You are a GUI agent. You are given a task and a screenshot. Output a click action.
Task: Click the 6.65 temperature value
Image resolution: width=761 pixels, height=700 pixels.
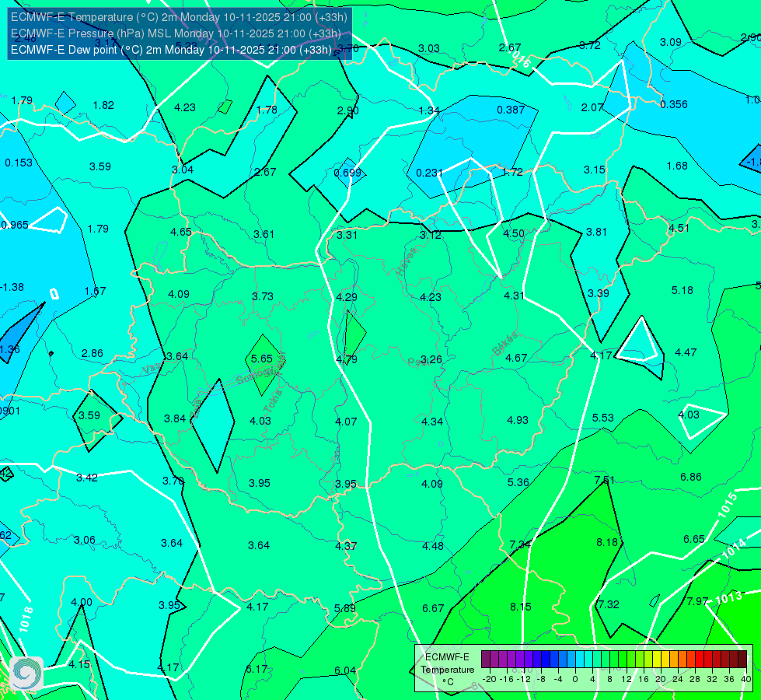coord(694,539)
